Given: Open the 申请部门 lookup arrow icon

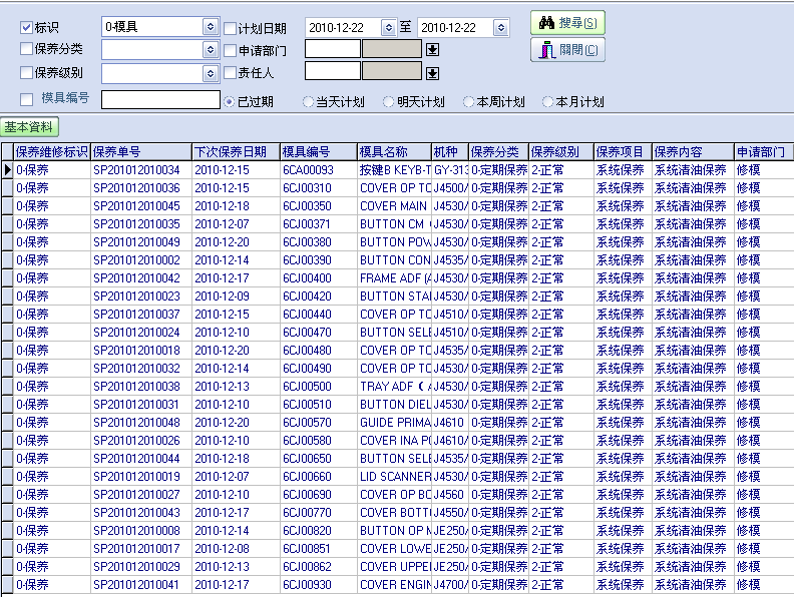Looking at the screenshot, I should click(432, 50).
